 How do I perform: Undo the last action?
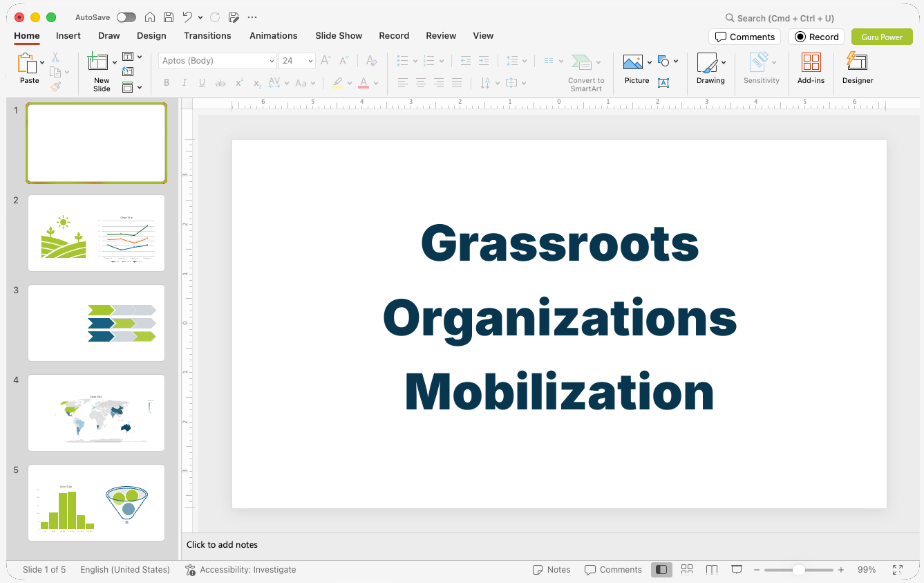pyautogui.click(x=187, y=17)
